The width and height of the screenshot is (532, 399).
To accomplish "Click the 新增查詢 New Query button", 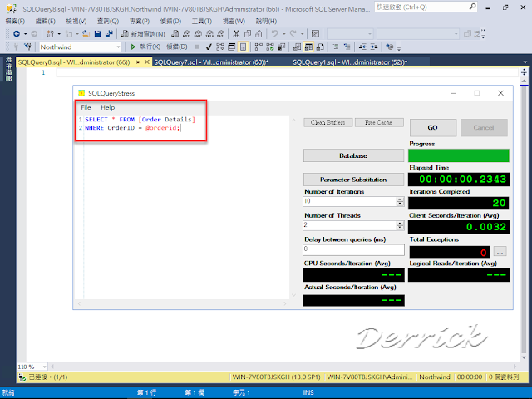I will [x=143, y=33].
